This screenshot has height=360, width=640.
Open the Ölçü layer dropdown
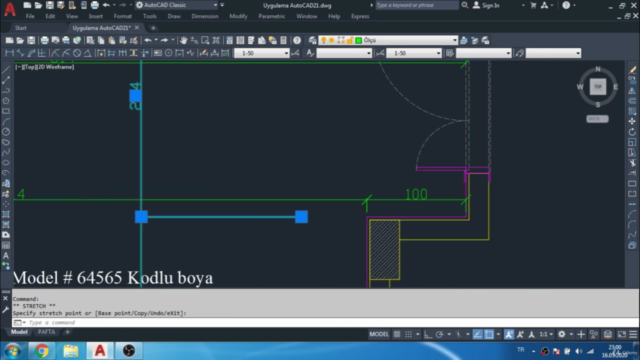[x=455, y=40]
